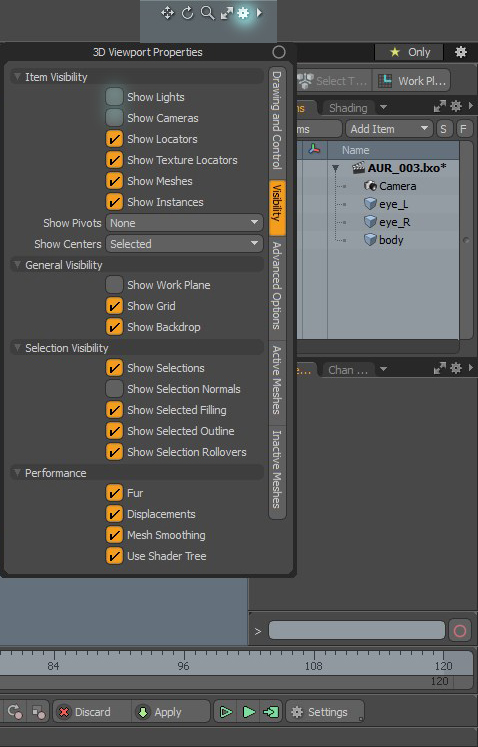Click the solid green play button
Screen dimensions: 478x747
click(249, 712)
